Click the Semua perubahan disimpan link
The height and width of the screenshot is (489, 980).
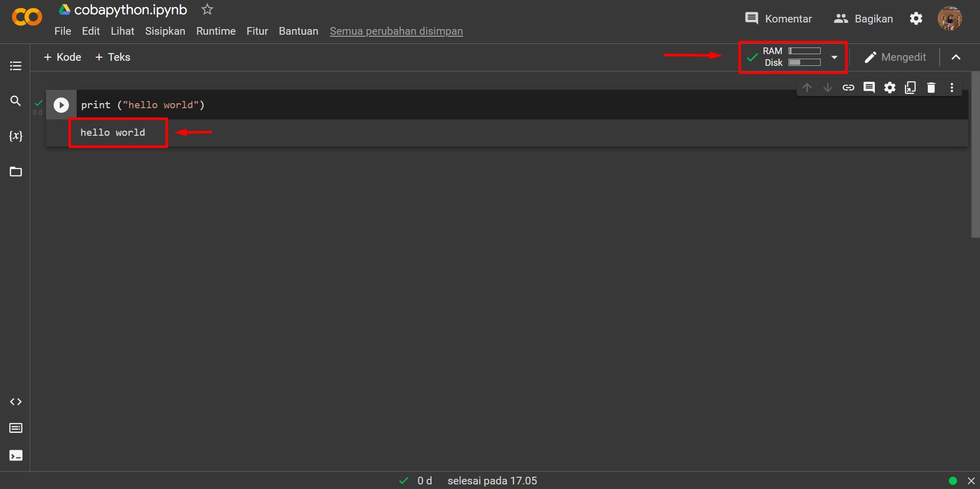[396, 31]
